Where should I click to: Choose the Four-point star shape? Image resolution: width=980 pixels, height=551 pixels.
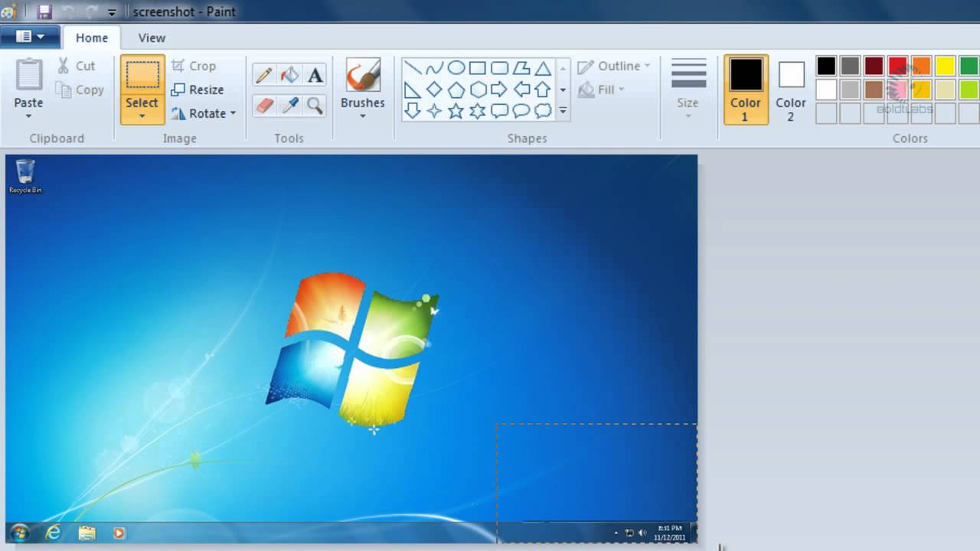pos(434,111)
